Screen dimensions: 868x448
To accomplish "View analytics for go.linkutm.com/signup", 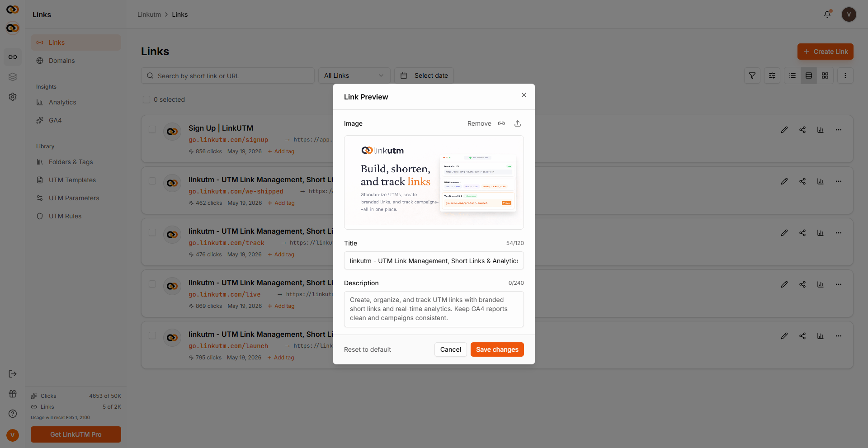I will click(x=821, y=130).
